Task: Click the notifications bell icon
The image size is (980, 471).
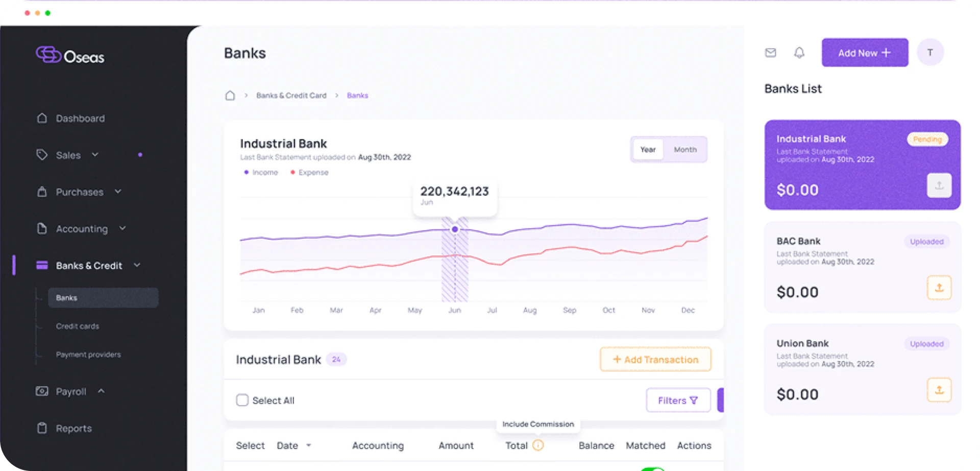Action: (x=799, y=53)
